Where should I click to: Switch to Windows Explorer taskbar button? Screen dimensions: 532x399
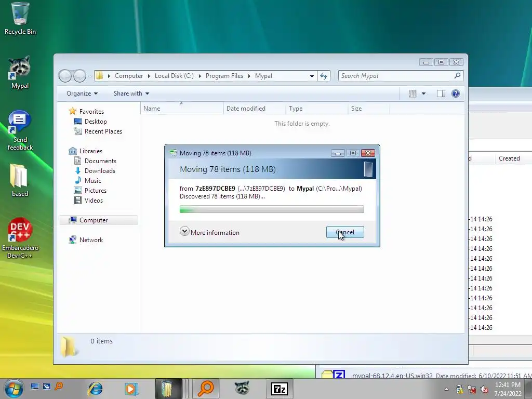(x=169, y=389)
